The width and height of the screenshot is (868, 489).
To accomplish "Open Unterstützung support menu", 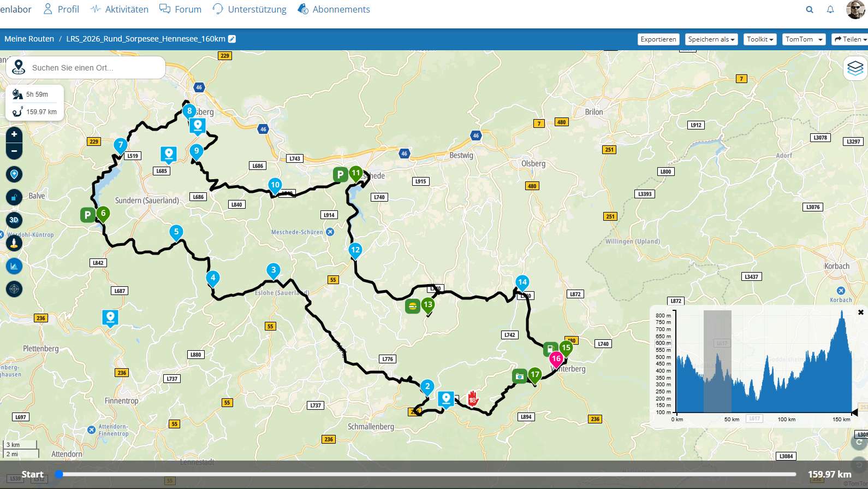I will 249,9.
